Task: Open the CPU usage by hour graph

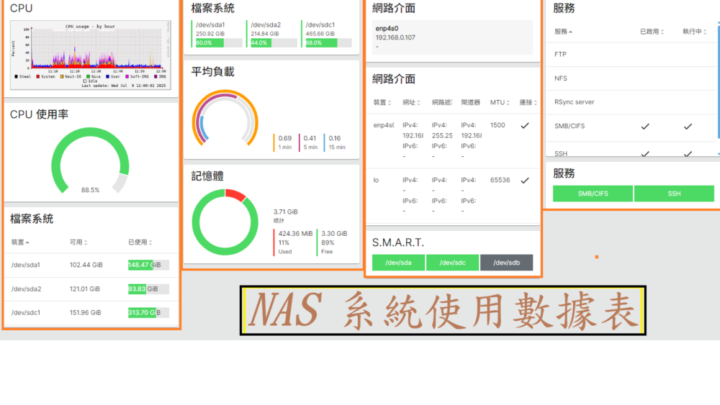Action: pos(90,55)
